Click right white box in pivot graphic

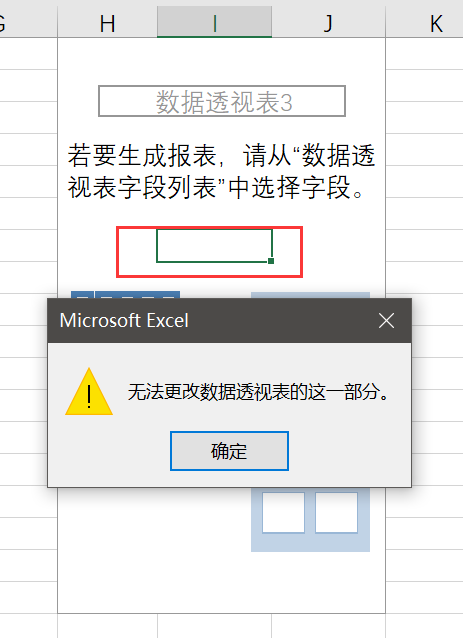tap(336, 512)
